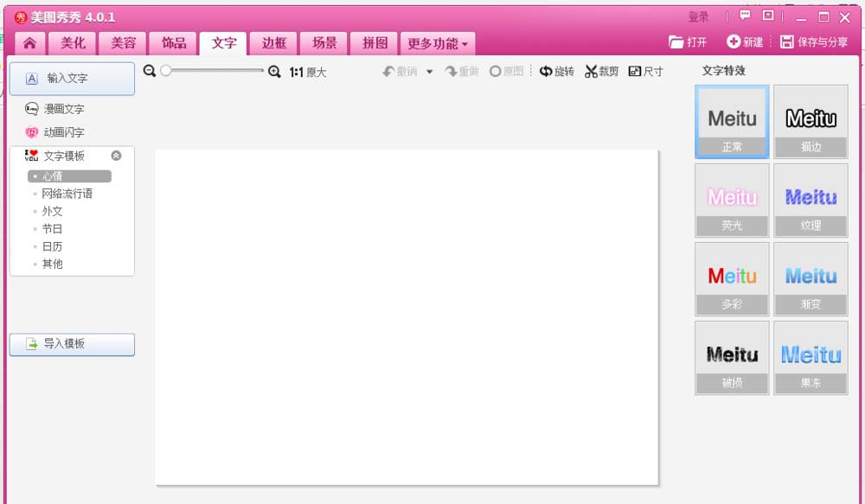Click the 1:1 原大 button
Screen dimensions: 865x504
click(x=308, y=73)
